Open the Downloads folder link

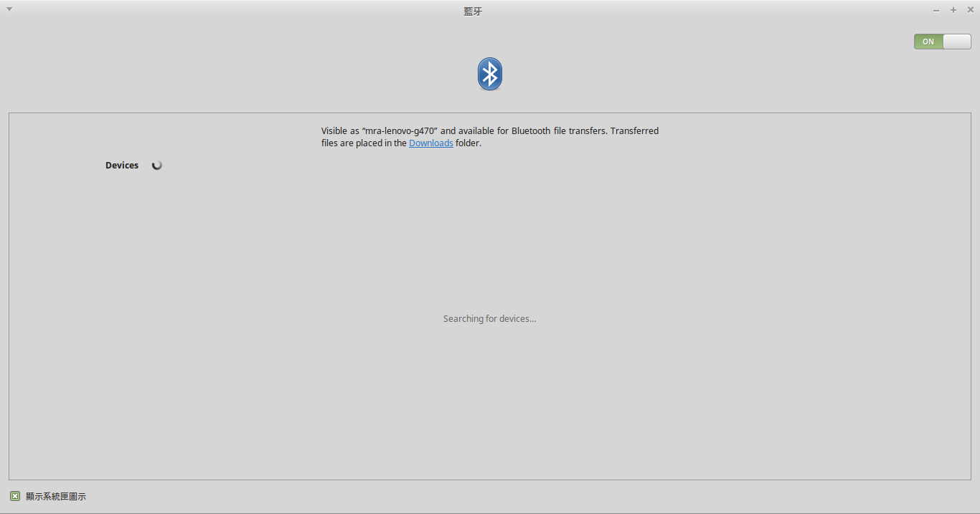click(x=431, y=143)
